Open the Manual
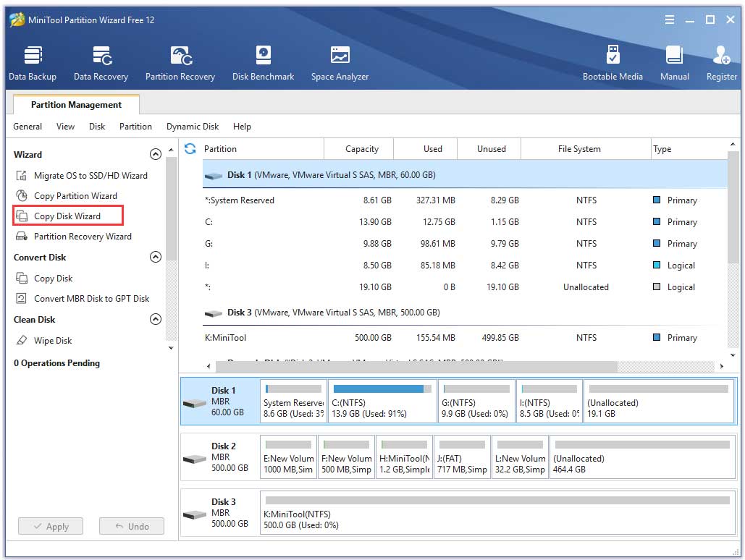This screenshot has height=560, width=745. (674, 63)
